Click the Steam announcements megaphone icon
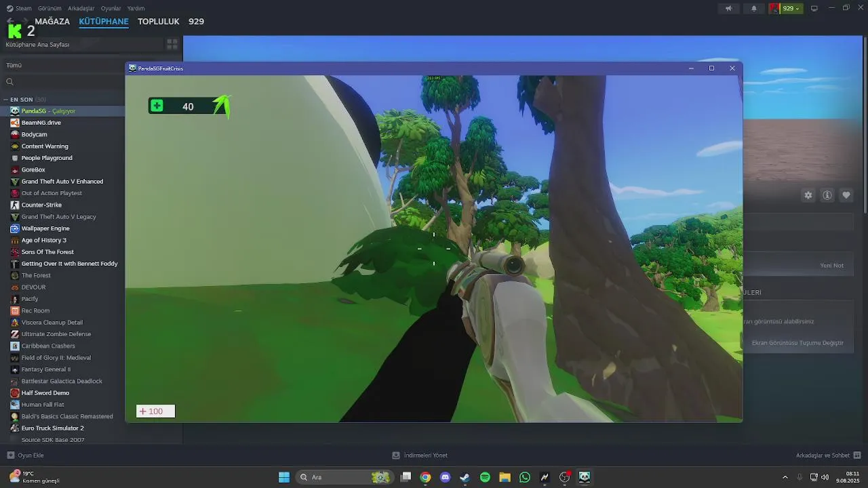868x488 pixels. [729, 8]
